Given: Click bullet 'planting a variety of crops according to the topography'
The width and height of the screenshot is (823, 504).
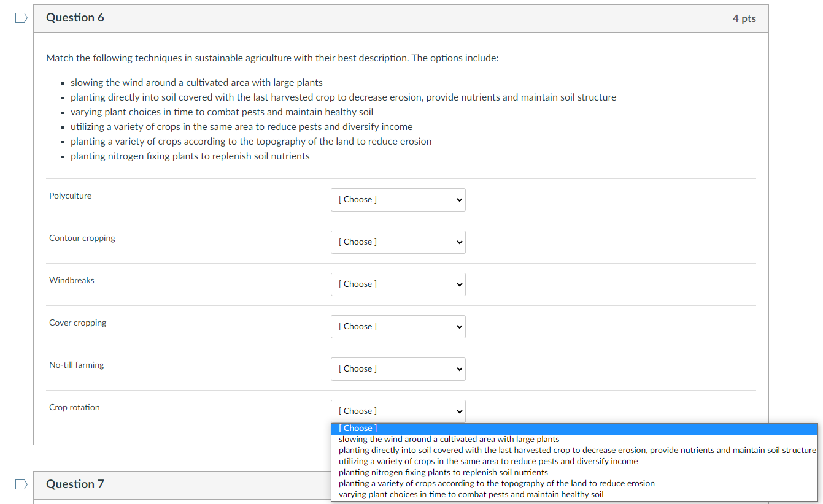Looking at the screenshot, I should pos(251,142).
